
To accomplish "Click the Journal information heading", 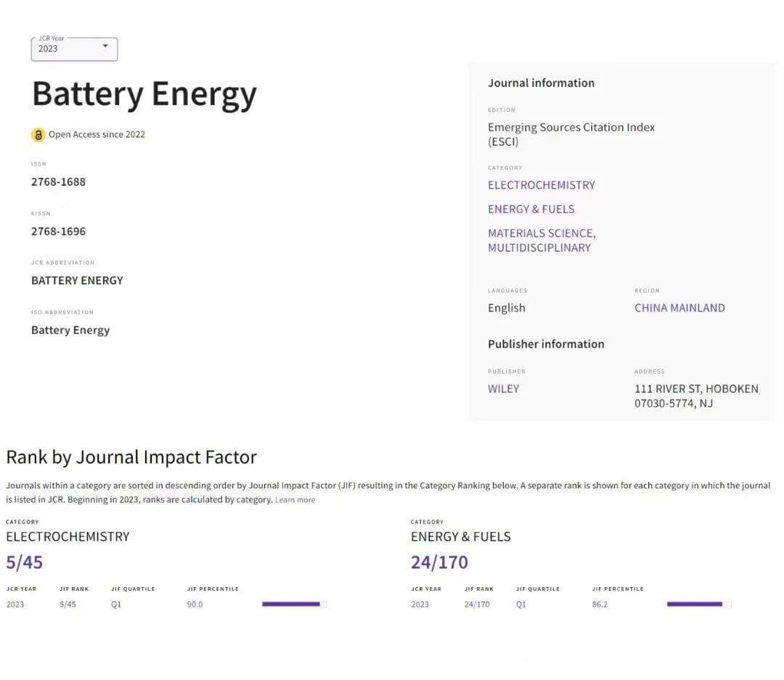I will (541, 83).
